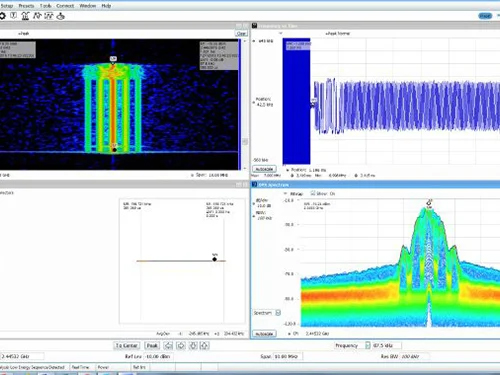Move marker left with the left arrow icon
This screenshot has height=375, width=500.
(168, 345)
